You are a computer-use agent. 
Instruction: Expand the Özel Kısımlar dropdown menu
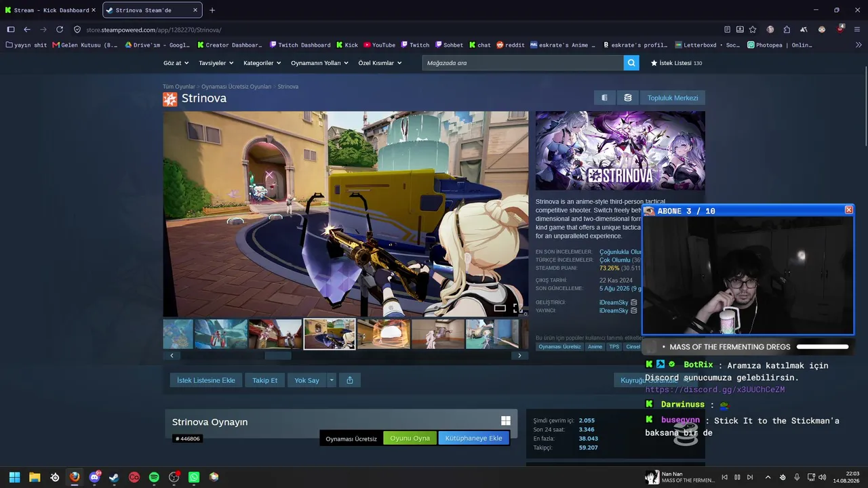(x=380, y=63)
